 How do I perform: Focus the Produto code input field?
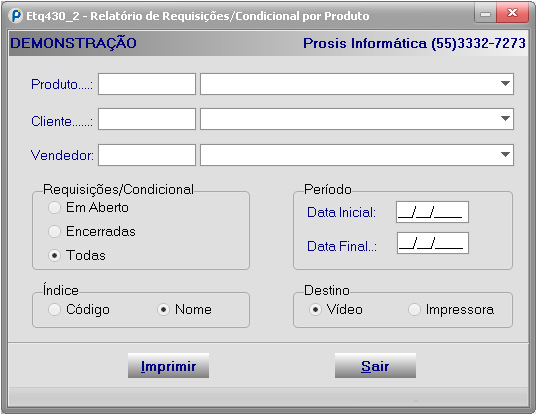tap(147, 84)
